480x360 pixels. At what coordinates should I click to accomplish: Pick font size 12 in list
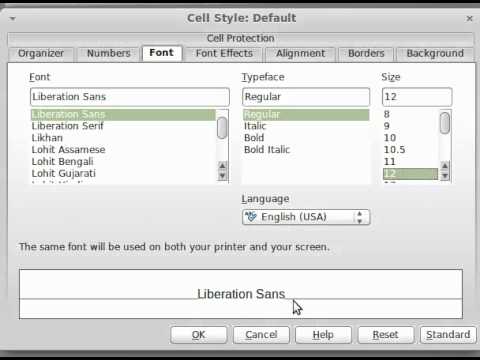pos(410,174)
